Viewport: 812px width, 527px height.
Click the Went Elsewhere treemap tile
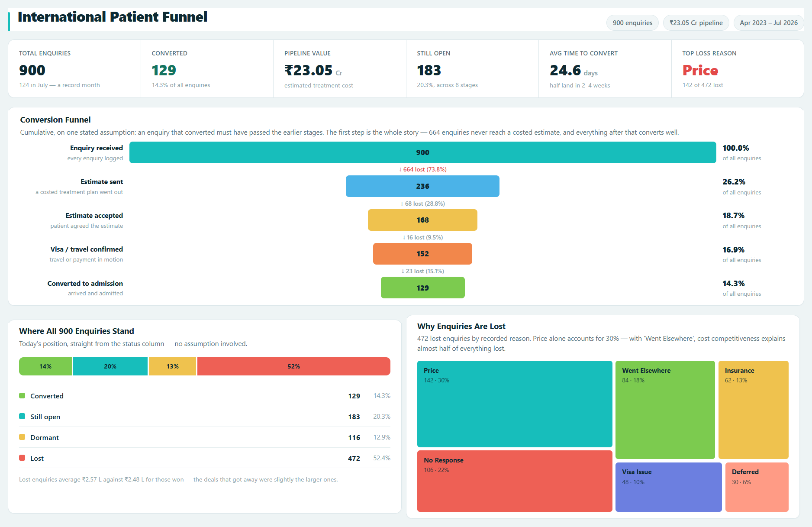coord(665,410)
